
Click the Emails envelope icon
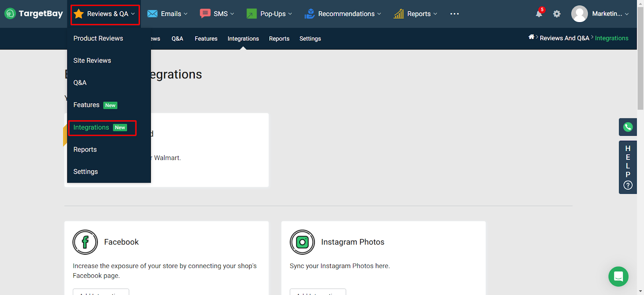152,14
